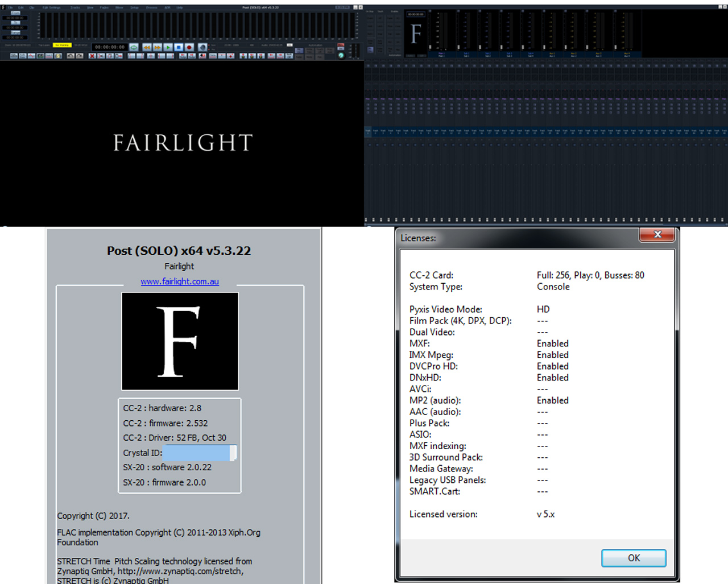Viewport: 728px width, 584px height.
Task: Open the Setup menu
Action: coord(134,7)
